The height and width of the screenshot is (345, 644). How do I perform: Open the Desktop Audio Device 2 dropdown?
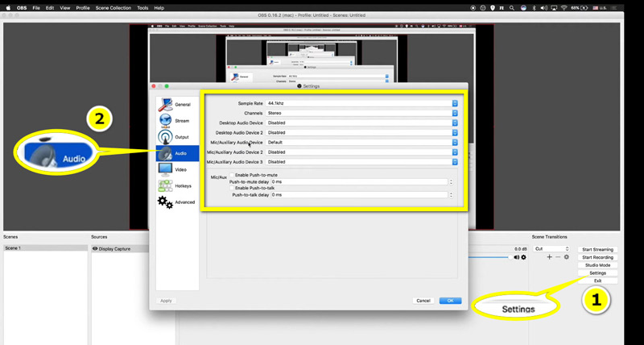click(361, 133)
